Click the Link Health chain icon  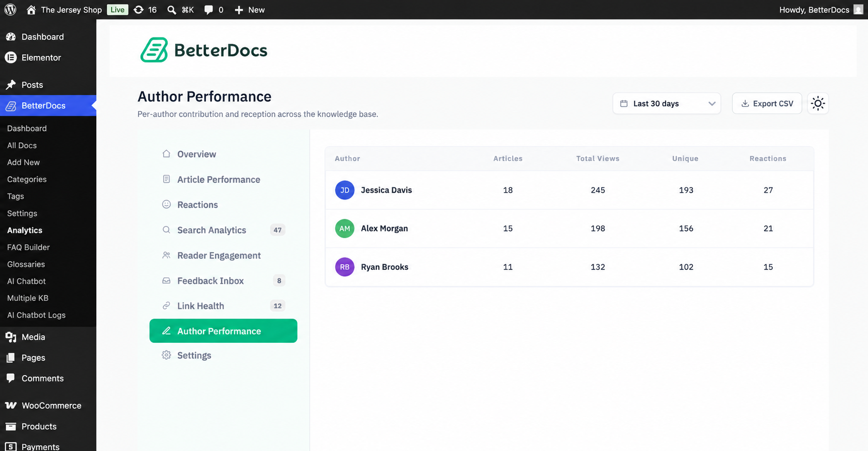167,305
